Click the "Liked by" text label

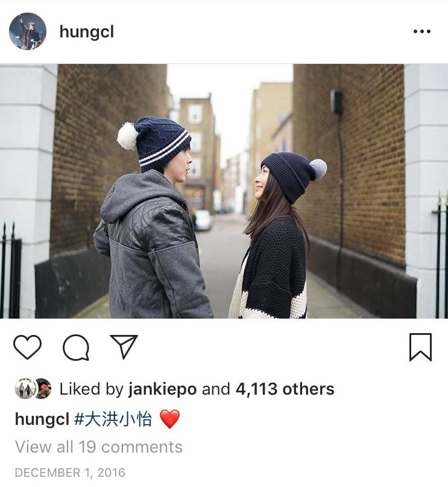[92, 389]
